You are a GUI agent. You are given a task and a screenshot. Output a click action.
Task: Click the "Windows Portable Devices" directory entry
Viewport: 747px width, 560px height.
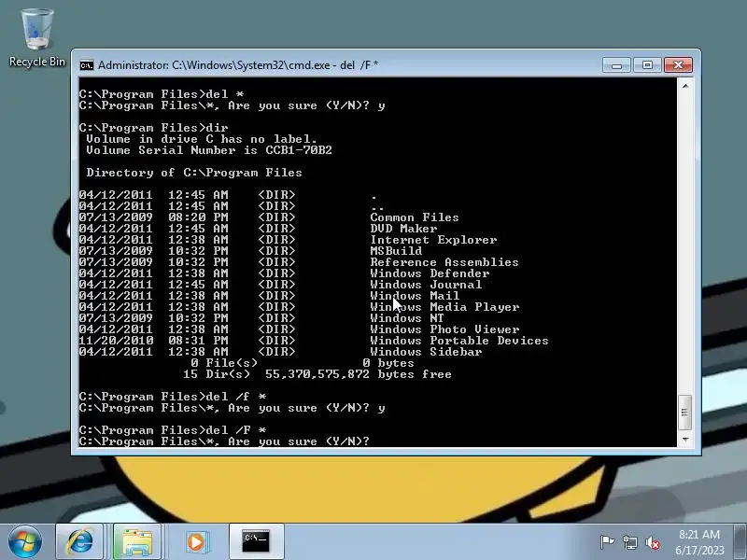pyautogui.click(x=459, y=341)
